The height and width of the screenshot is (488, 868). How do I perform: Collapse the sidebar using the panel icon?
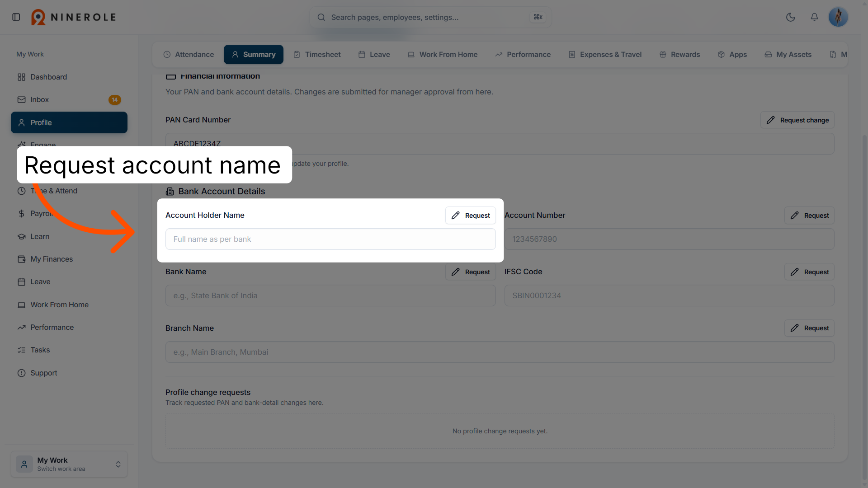tap(16, 17)
